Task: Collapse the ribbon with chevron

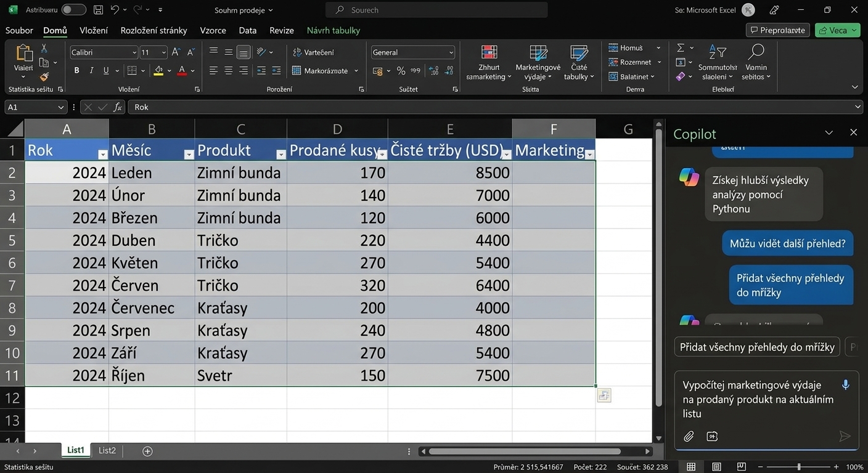Action: [854, 87]
